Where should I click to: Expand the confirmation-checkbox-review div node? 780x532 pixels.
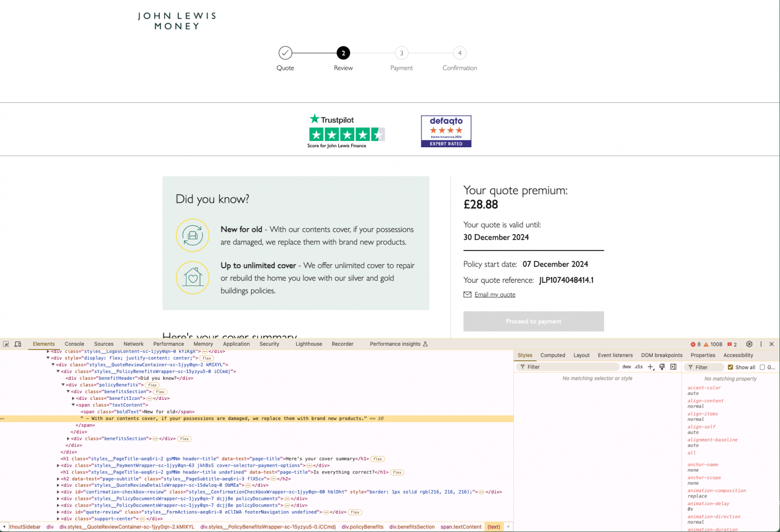[58, 492]
